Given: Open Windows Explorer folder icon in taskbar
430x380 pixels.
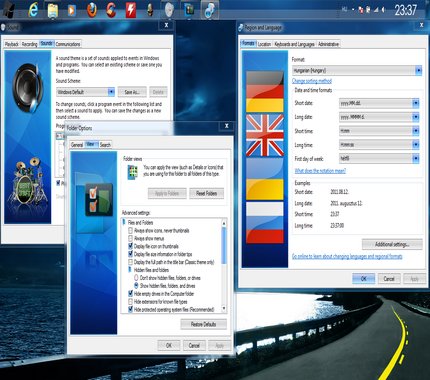Looking at the screenshot, I should click(x=52, y=10).
